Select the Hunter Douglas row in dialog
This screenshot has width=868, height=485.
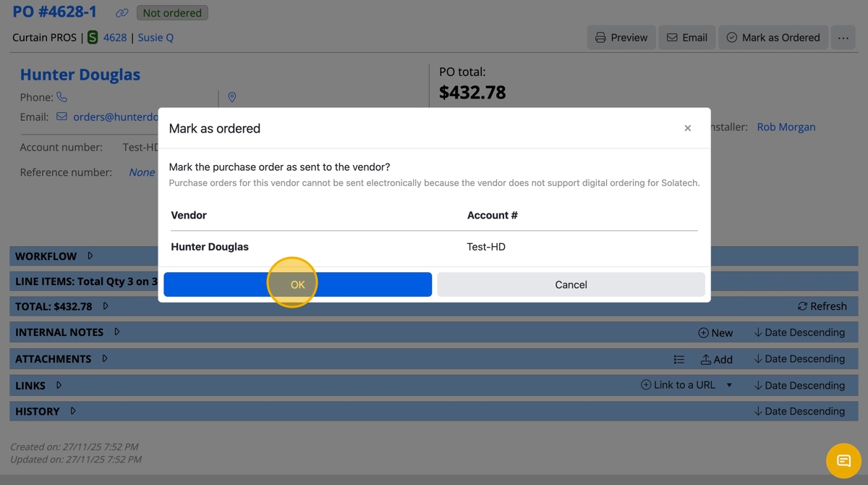(x=434, y=247)
